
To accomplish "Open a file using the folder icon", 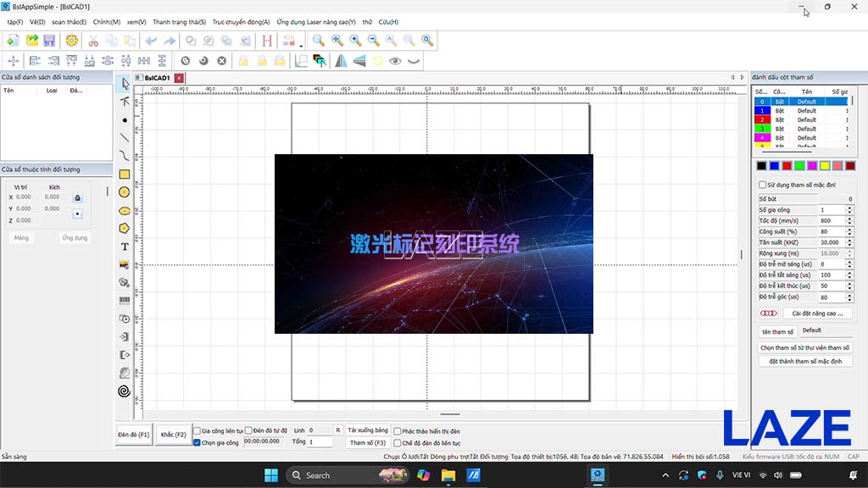I will [x=31, y=41].
